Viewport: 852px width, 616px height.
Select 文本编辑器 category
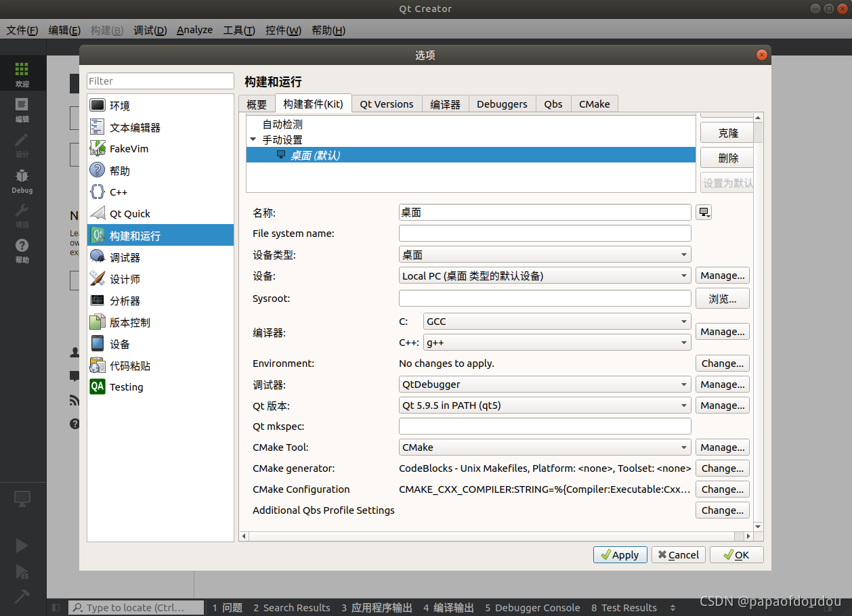(161, 127)
